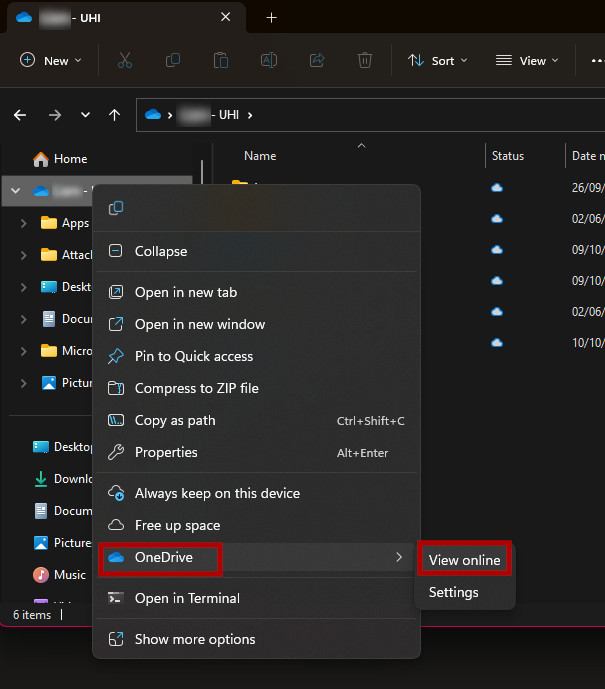Click the Share icon in toolbar
Screen dimensions: 605x689
coord(317,60)
